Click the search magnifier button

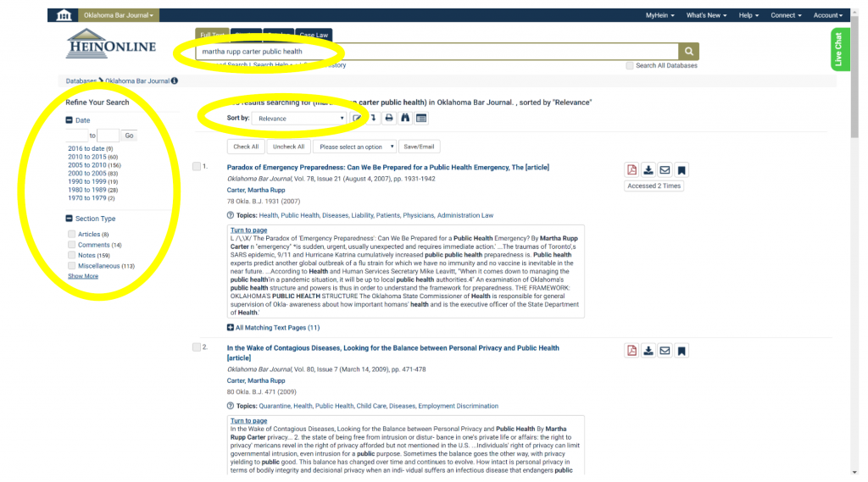point(688,52)
